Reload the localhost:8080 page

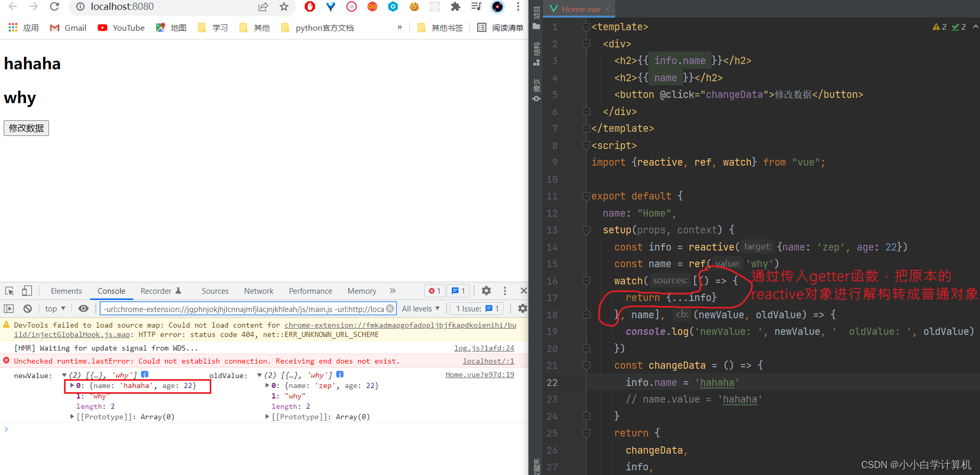click(55, 7)
